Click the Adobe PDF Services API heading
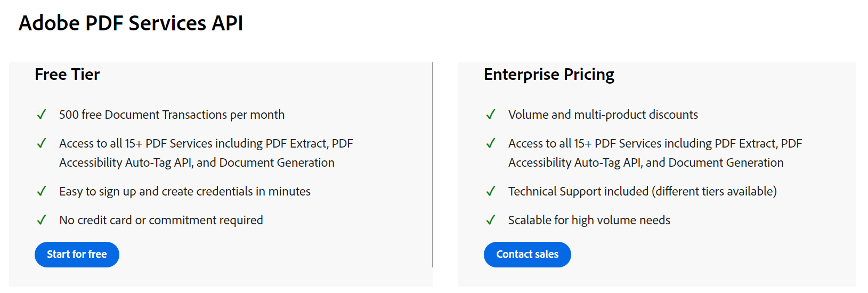This screenshot has height=293, width=868. tap(131, 23)
